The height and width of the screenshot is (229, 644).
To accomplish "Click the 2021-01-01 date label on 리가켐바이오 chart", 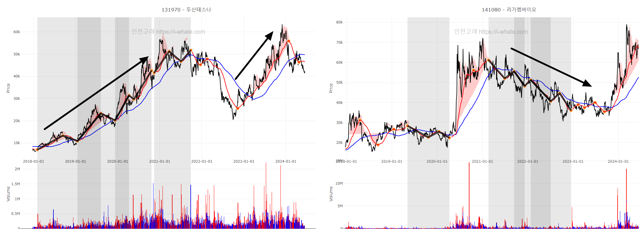I will (x=482, y=161).
